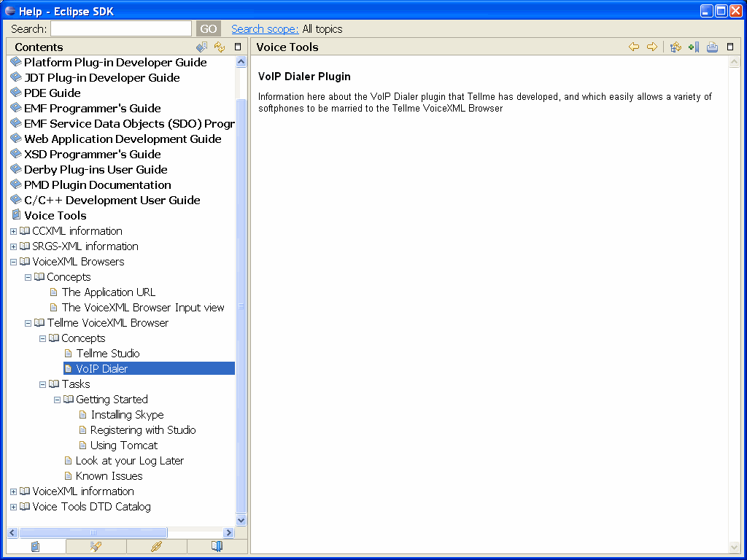Maximize the Voice Tools content pane
This screenshot has width=747, height=560.
pos(729,47)
